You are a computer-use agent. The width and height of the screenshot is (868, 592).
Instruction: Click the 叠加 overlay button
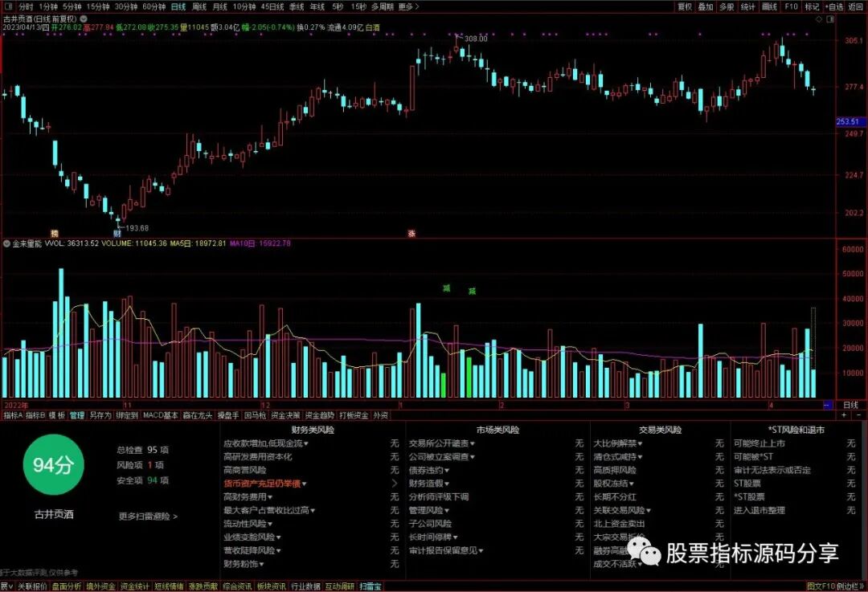pyautogui.click(x=706, y=6)
